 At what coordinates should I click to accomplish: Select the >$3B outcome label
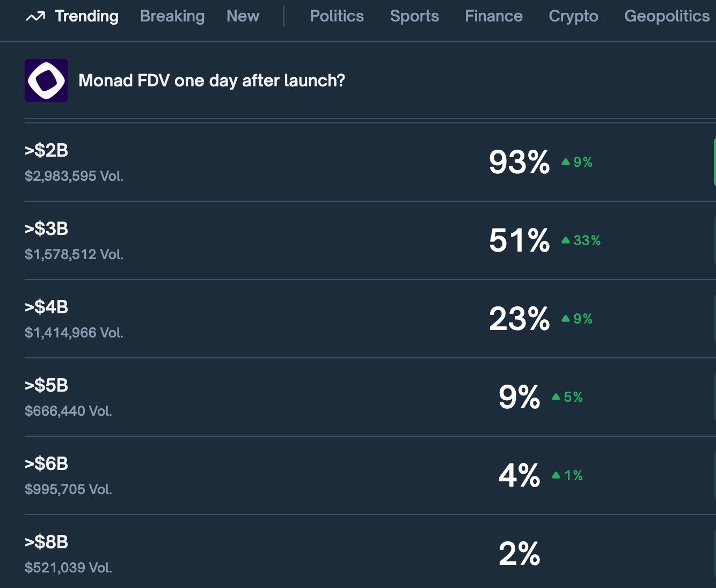[x=47, y=229]
